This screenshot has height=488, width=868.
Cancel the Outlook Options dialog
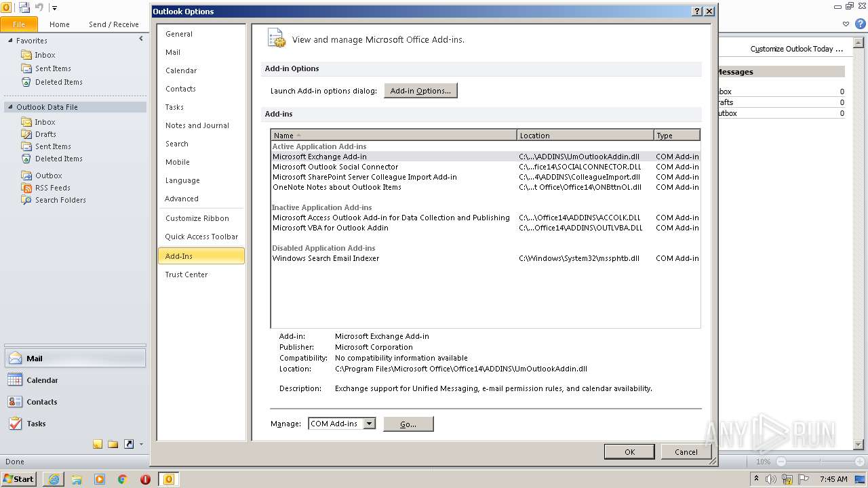686,451
